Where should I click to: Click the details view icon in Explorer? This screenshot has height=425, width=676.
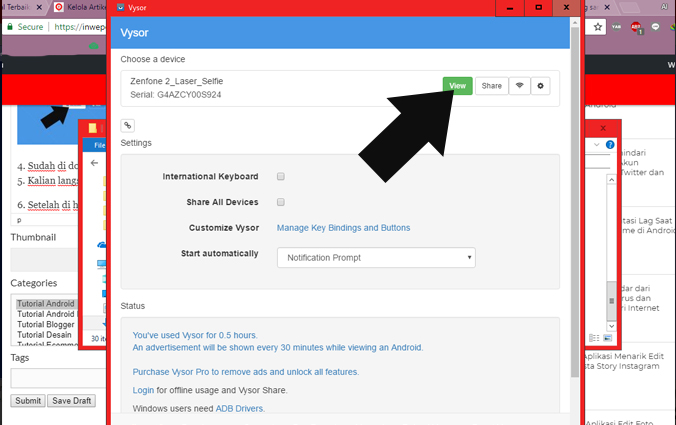tap(594, 338)
